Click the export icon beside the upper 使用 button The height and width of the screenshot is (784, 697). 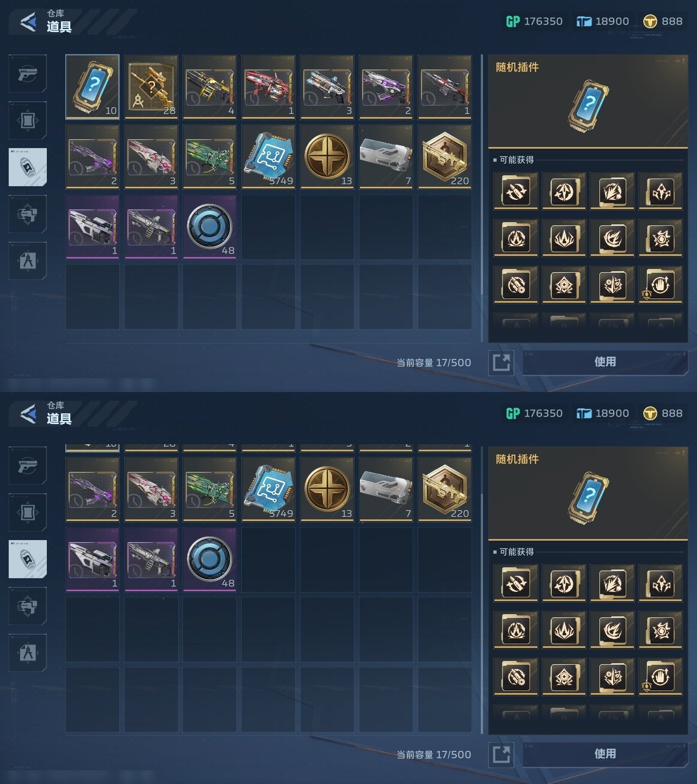(502, 363)
